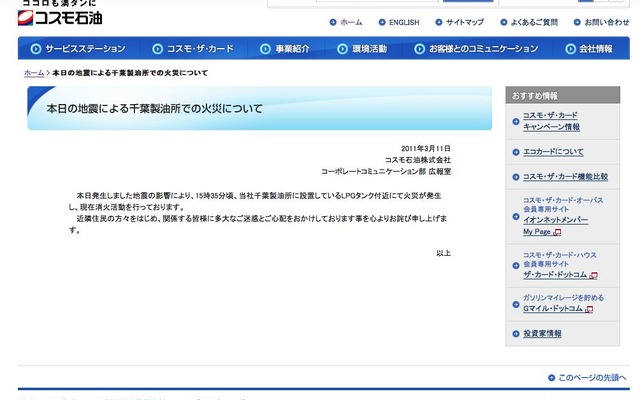Click arrow icon beside ENGLISH
Image resolution: width=640 pixels, height=400 pixels.
(382, 22)
